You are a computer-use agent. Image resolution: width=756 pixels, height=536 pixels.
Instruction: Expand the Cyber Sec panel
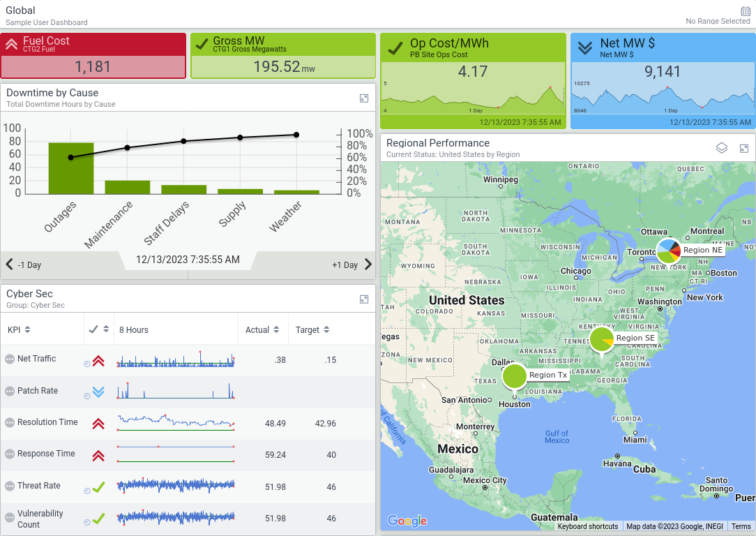point(364,299)
